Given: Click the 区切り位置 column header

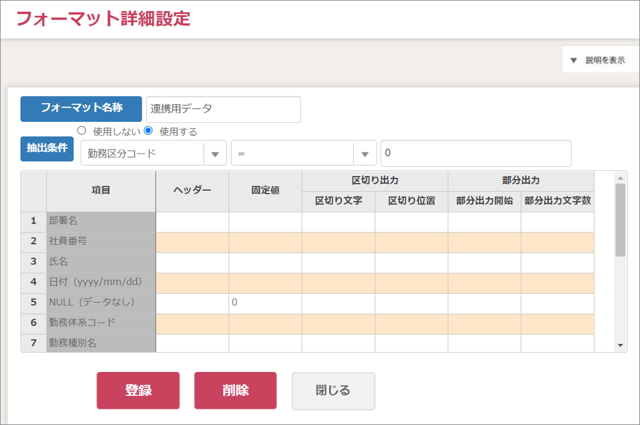Looking at the screenshot, I should point(411,201).
